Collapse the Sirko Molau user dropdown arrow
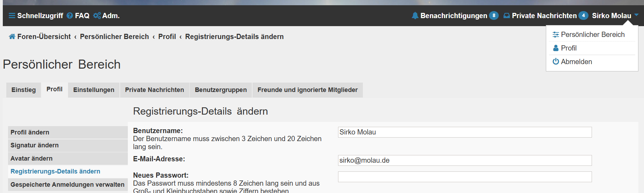Image resolution: width=644 pixels, height=193 pixels. tap(636, 15)
